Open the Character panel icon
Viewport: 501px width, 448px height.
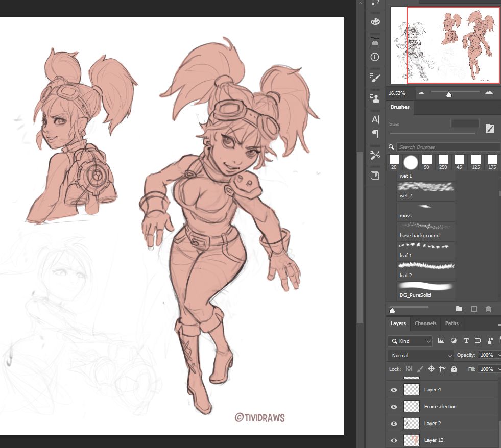pyautogui.click(x=375, y=119)
